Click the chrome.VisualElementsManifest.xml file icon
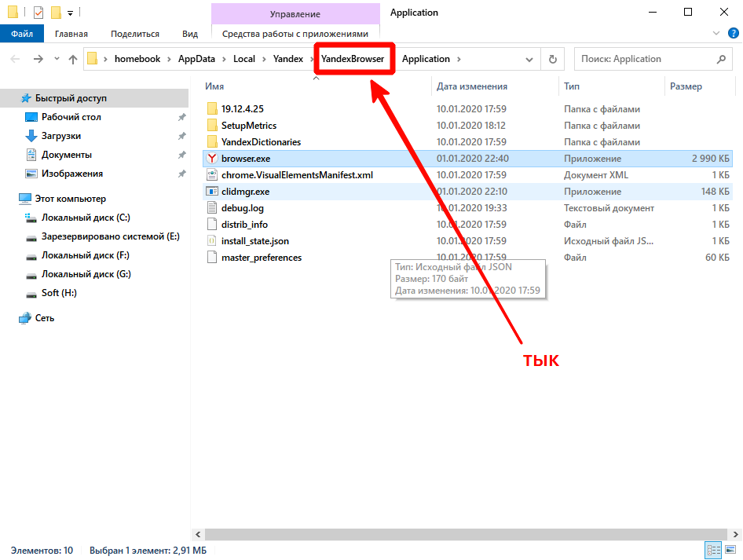The width and height of the screenshot is (743, 560). coord(212,175)
